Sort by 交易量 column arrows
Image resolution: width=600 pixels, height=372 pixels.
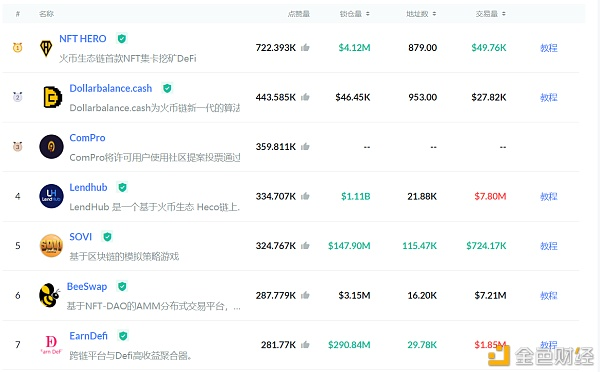[x=504, y=14]
